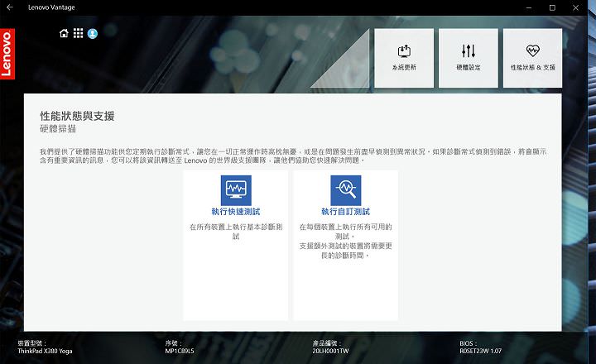Click the quick test monitor icon

[x=236, y=190]
